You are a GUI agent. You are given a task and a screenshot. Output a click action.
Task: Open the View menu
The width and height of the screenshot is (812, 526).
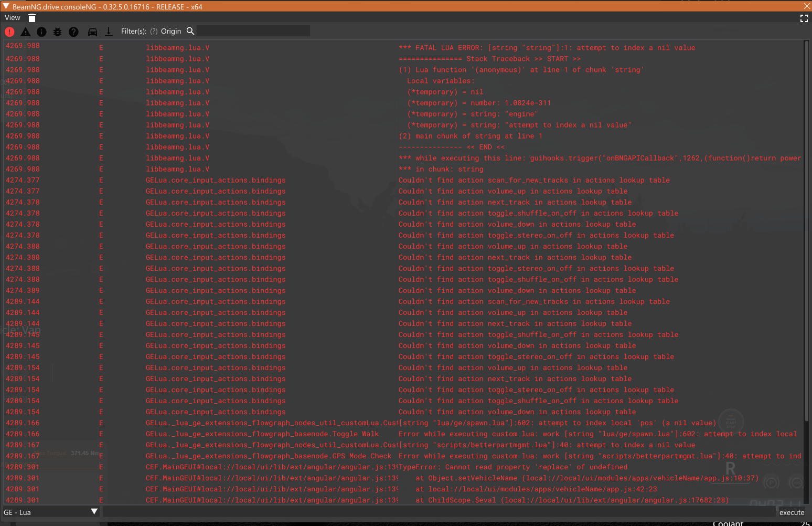click(13, 18)
